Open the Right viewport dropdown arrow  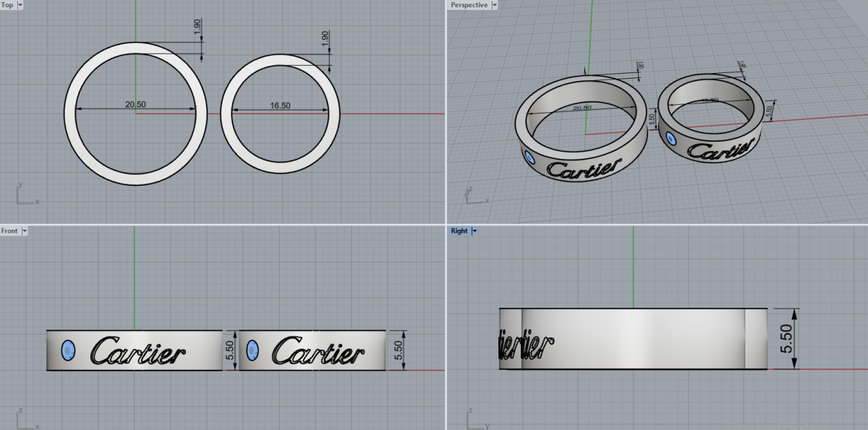tap(474, 231)
